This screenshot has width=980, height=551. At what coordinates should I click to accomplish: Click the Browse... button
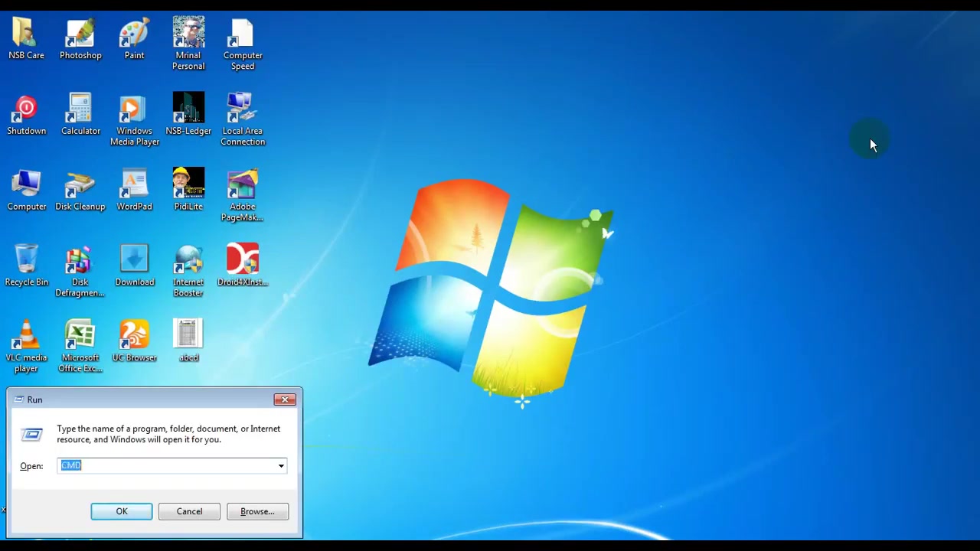click(x=257, y=511)
